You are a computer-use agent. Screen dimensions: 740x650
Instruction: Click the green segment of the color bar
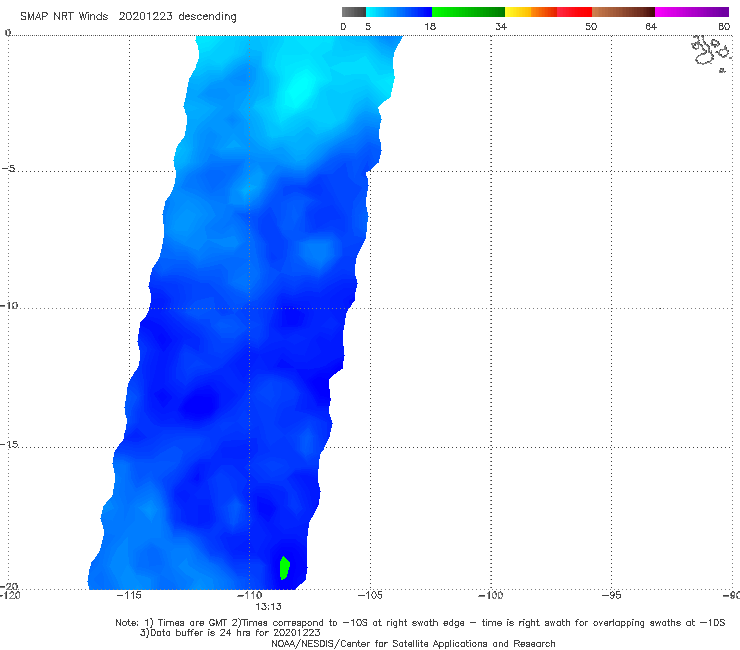click(468, 12)
